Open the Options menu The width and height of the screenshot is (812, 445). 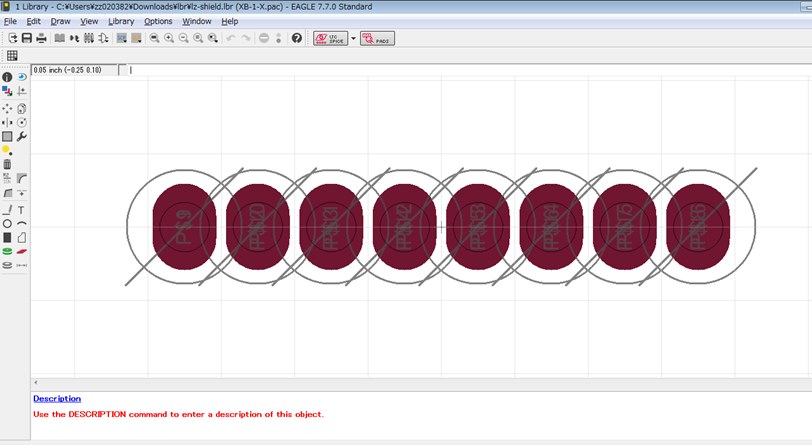[158, 21]
